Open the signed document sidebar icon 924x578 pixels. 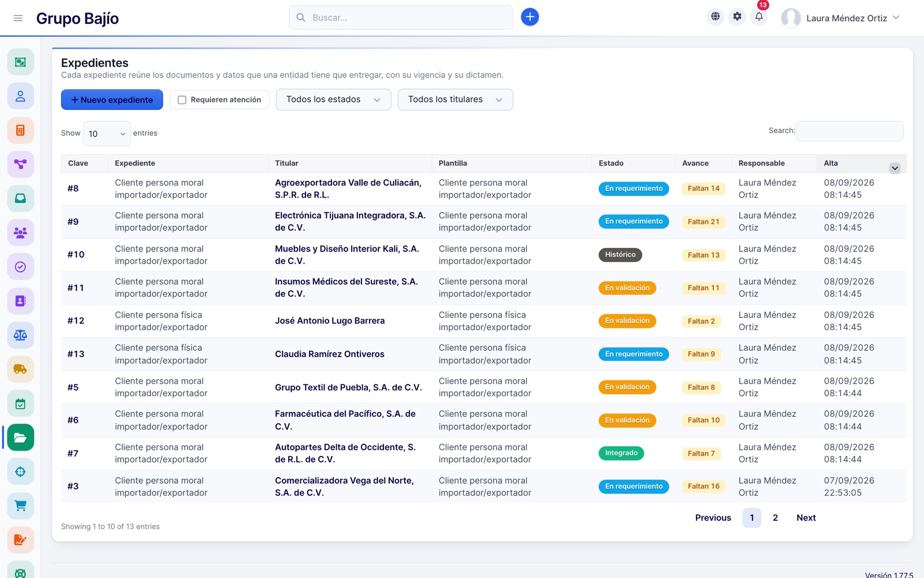point(20,540)
